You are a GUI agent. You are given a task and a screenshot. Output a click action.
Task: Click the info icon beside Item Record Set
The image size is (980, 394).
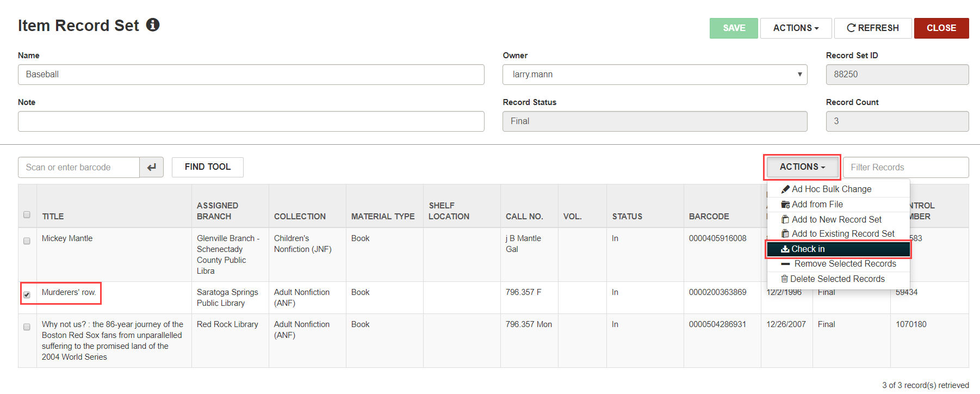tap(153, 25)
